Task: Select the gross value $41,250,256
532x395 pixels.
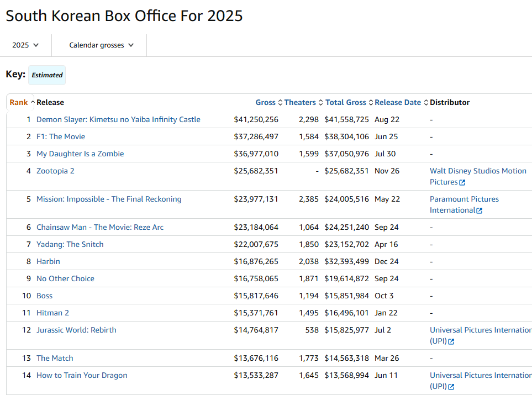Action: point(256,119)
